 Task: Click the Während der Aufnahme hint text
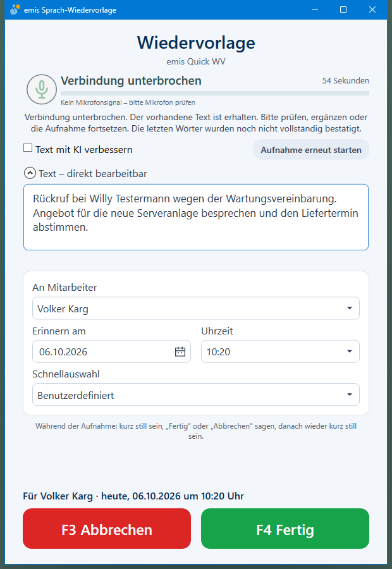(196, 431)
